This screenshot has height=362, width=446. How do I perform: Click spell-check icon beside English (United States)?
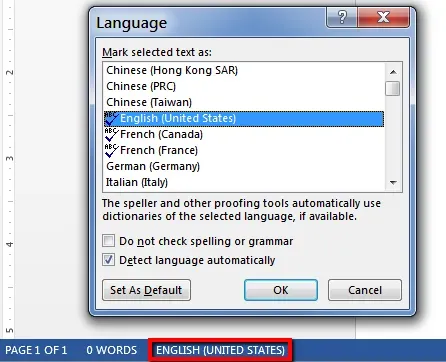[111, 119]
